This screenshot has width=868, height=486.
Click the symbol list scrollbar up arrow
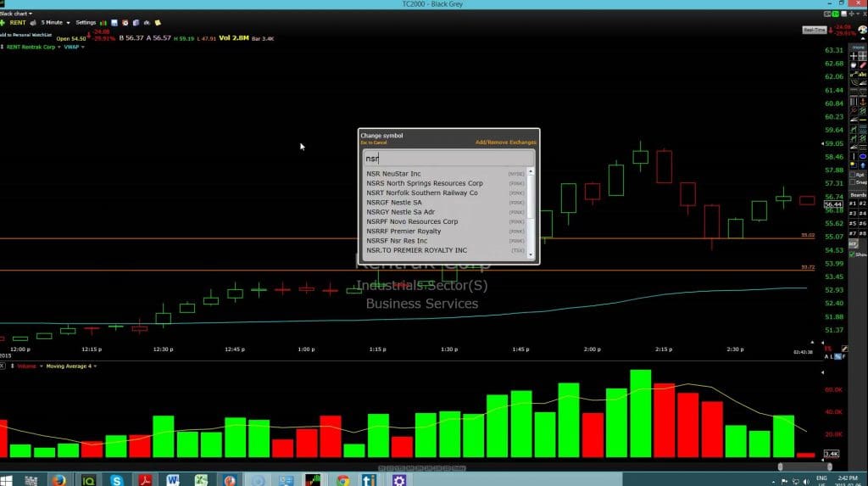click(x=531, y=171)
